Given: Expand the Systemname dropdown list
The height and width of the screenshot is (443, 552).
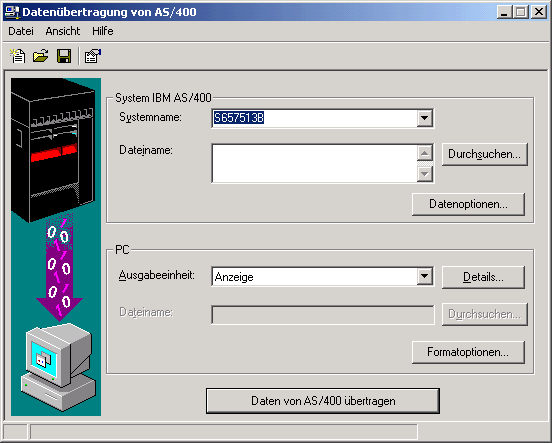Looking at the screenshot, I should point(425,118).
